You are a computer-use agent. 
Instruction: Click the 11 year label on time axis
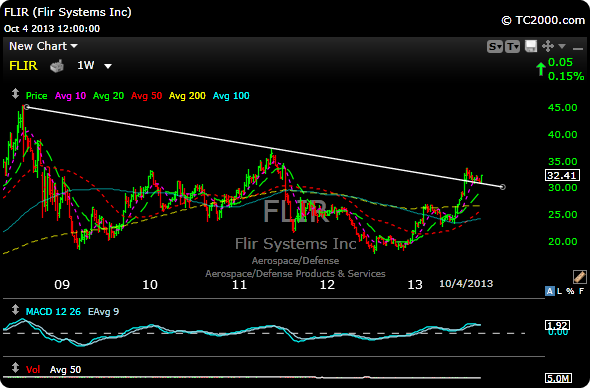point(239,285)
